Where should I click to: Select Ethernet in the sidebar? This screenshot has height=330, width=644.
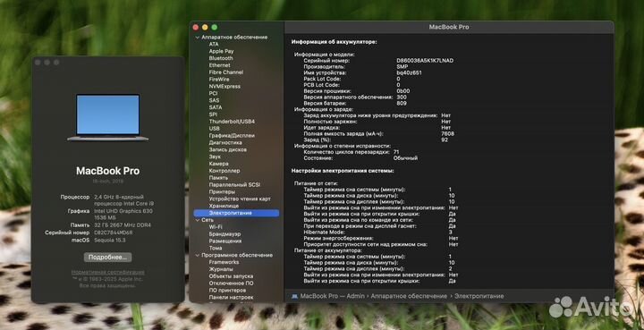pyautogui.click(x=219, y=65)
